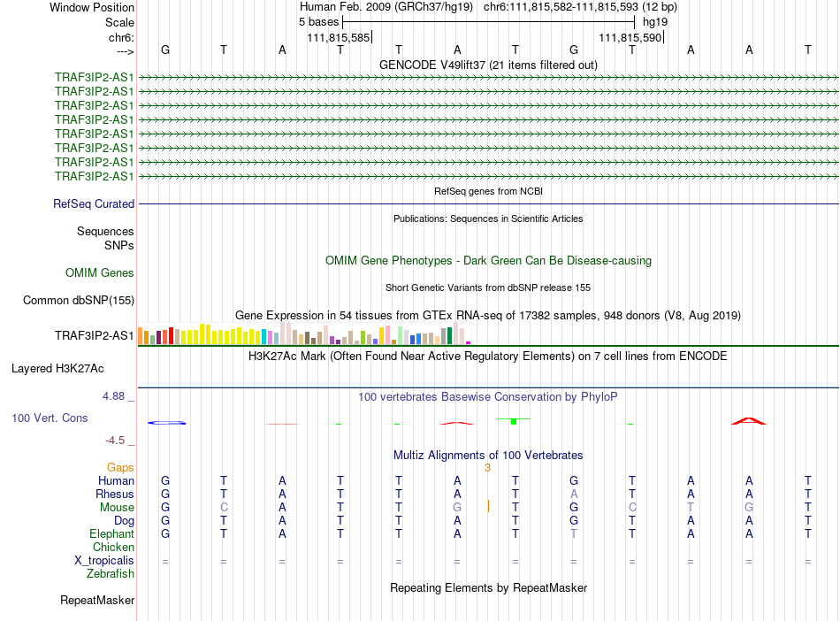Open the RefSeq genes from NCBI title
The width and height of the screenshot is (840, 621).
[488, 191]
